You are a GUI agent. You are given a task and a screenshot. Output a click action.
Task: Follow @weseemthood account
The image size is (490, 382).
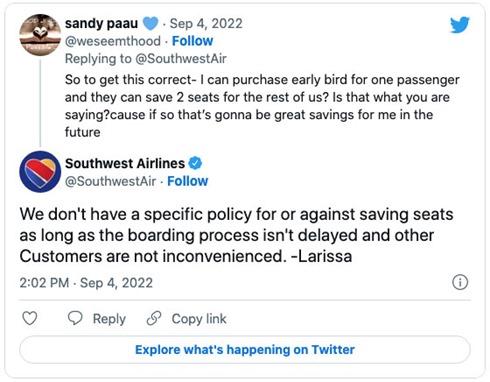(x=192, y=41)
